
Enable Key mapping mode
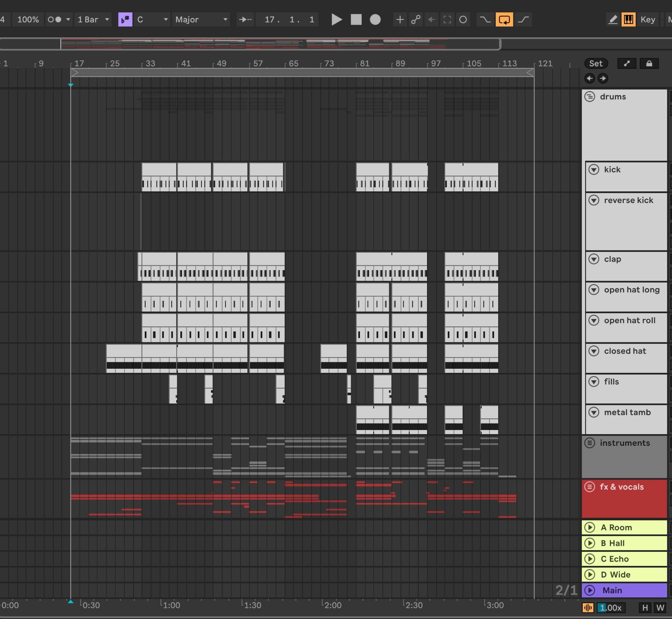pos(648,20)
